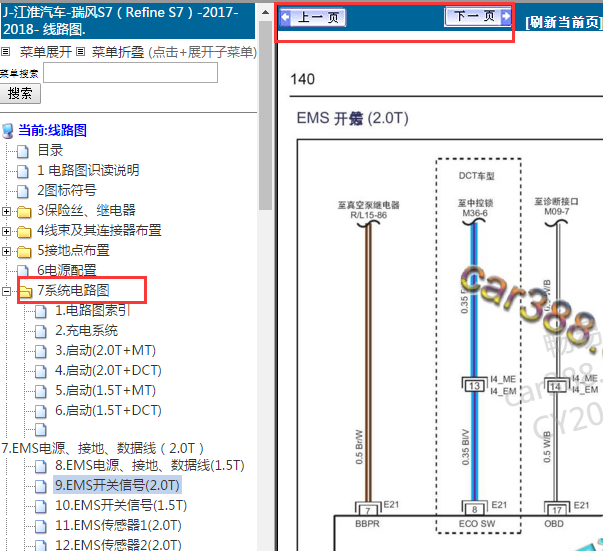Click page icon next to 10.EMS开关信号(1.5T)
Viewport: 603px width, 551px height.
pyautogui.click(x=41, y=506)
